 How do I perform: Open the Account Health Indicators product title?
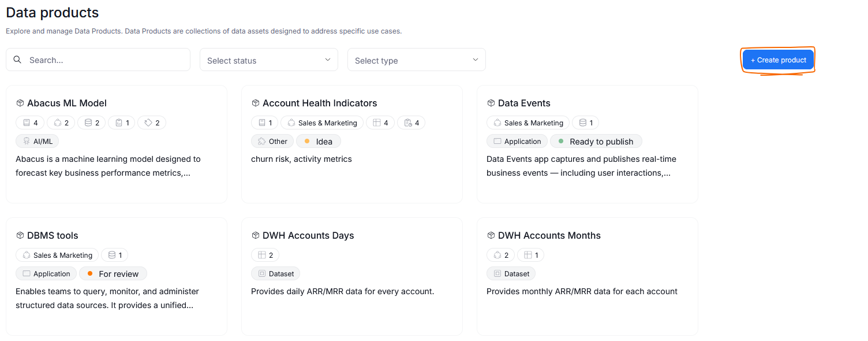click(320, 103)
